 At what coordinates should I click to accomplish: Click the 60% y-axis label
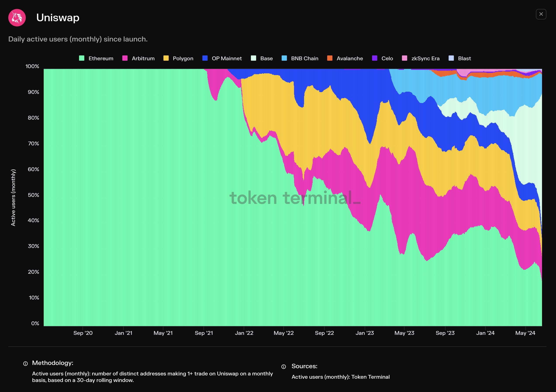pos(33,169)
